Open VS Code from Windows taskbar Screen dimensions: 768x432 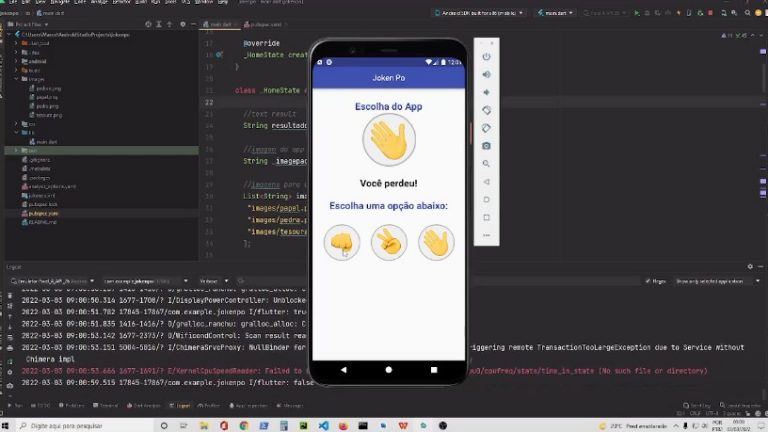(323, 426)
